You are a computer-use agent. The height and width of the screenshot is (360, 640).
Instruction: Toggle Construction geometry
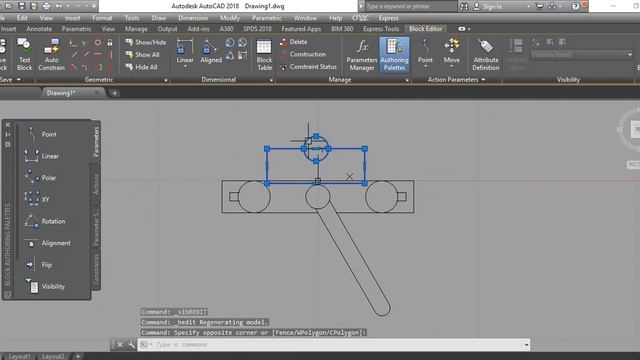(x=303, y=54)
